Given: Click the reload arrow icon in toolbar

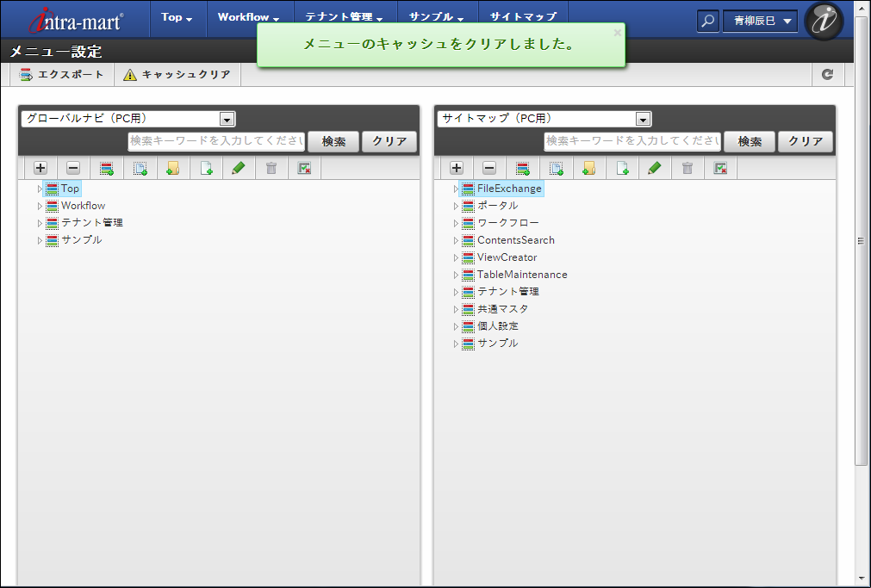Looking at the screenshot, I should click(828, 74).
